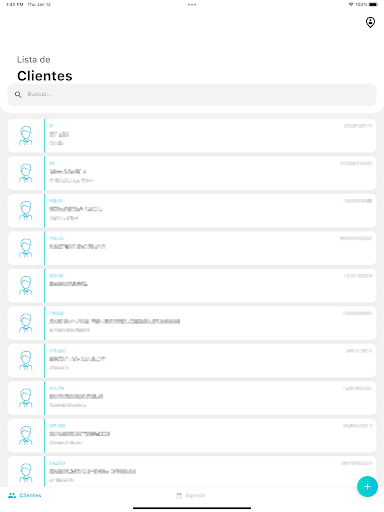The height and width of the screenshot is (512, 384).
Task: Click the ninth client's avatar icon
Action: 26,435
